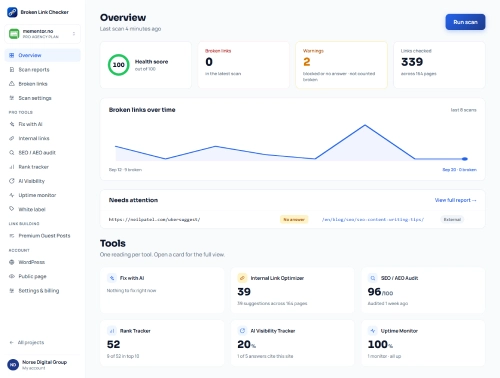Screen dimensions: 500x378
Task: Click the Fix with AI card icon
Action: pos(112,278)
